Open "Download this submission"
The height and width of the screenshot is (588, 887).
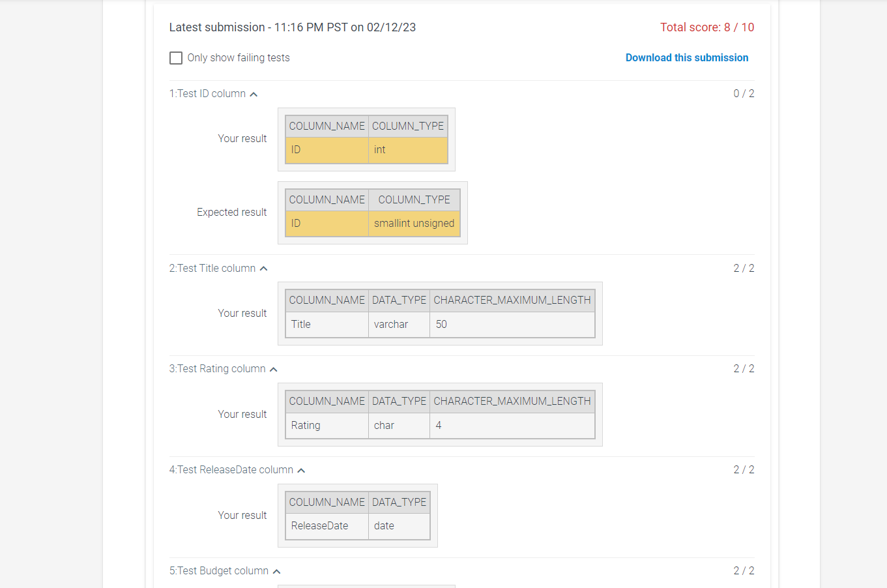[x=686, y=57]
